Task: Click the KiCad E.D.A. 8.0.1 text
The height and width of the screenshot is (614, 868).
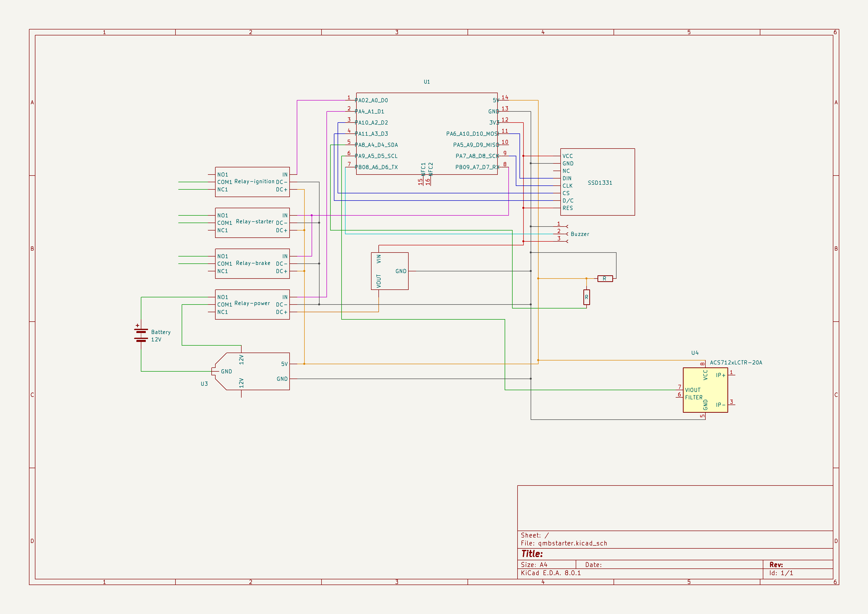Action: pyautogui.click(x=551, y=573)
